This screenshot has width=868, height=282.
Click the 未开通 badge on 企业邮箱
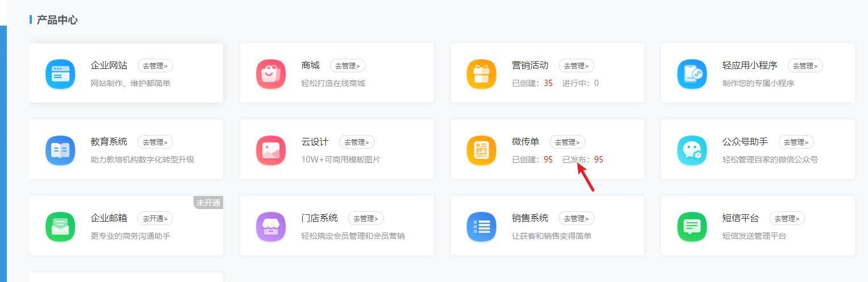208,203
